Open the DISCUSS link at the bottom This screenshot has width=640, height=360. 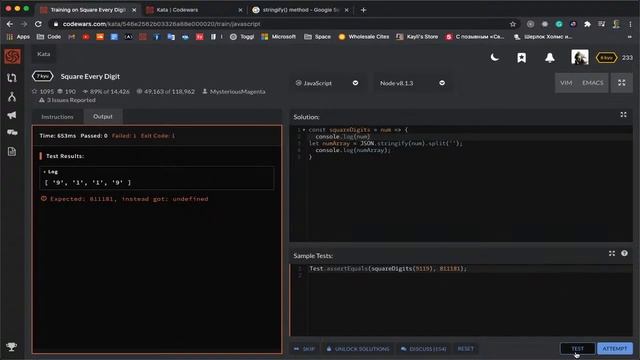click(424, 349)
